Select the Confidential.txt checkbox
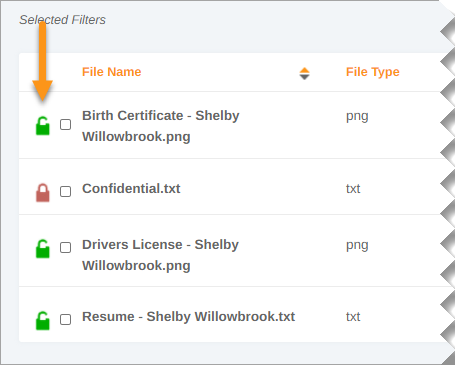The height and width of the screenshot is (365, 455). coord(65,192)
